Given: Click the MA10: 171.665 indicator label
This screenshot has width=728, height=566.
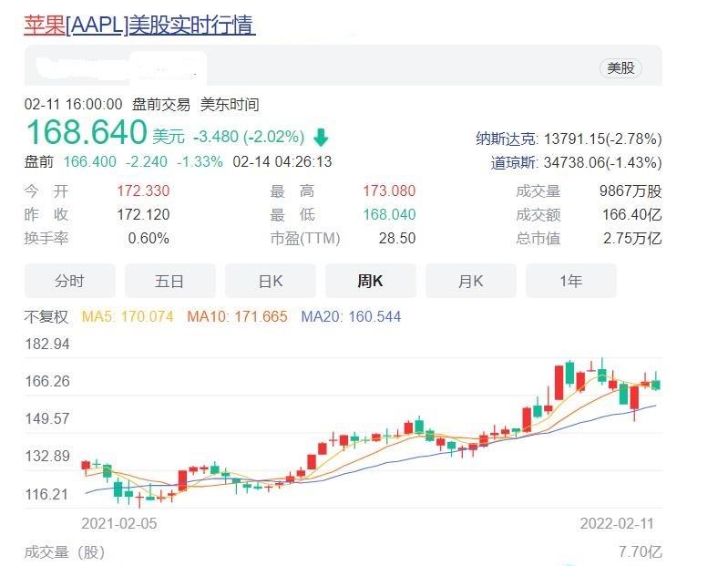Looking at the screenshot, I should coord(237,316).
